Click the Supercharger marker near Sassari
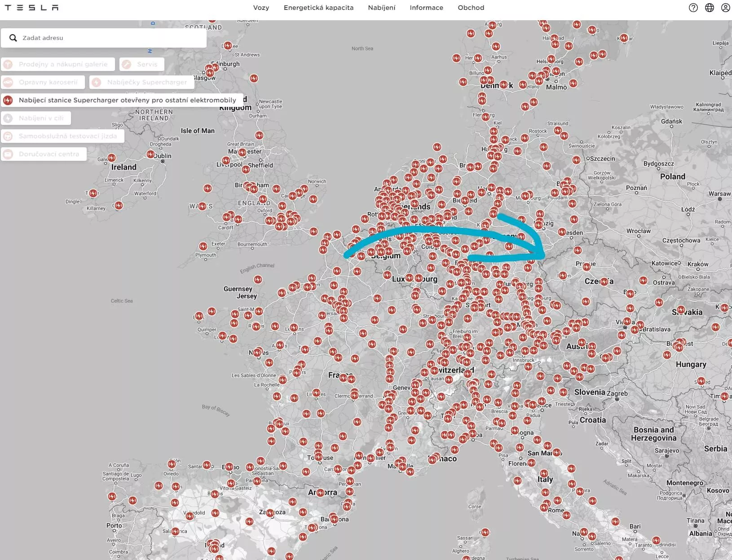732x560 pixels. [x=485, y=533]
